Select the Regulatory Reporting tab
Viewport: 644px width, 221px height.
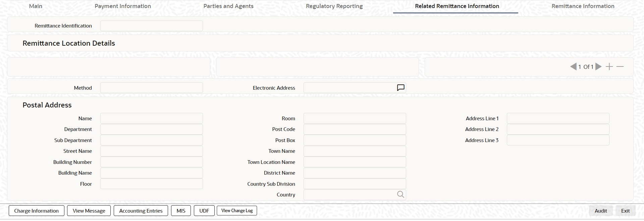334,6
